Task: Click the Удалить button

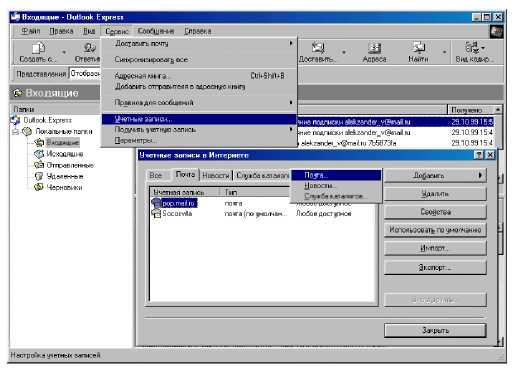Action: tap(435, 194)
